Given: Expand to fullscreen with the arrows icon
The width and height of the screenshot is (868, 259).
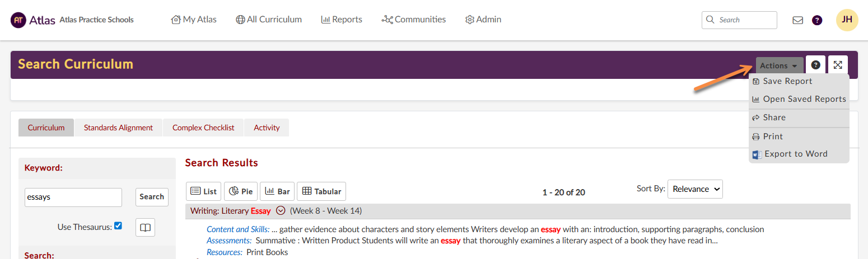Looking at the screenshot, I should (x=838, y=65).
